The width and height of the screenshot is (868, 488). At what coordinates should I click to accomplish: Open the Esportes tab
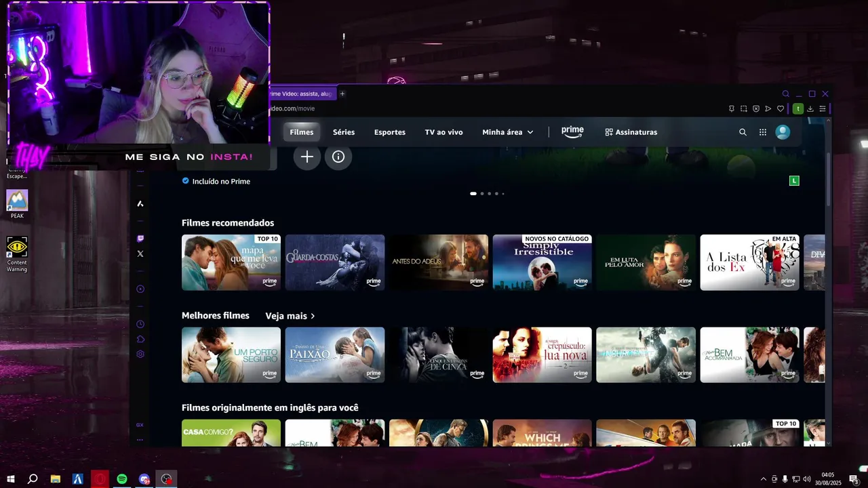point(390,132)
